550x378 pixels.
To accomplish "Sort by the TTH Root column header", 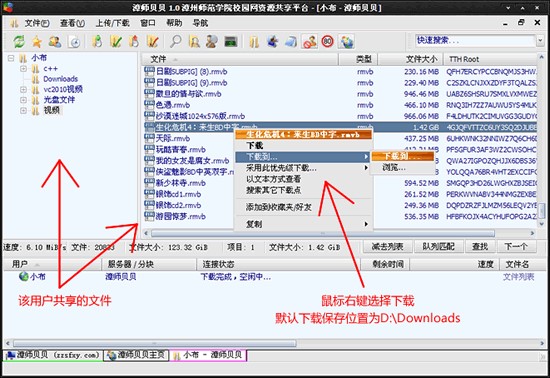I will point(490,59).
